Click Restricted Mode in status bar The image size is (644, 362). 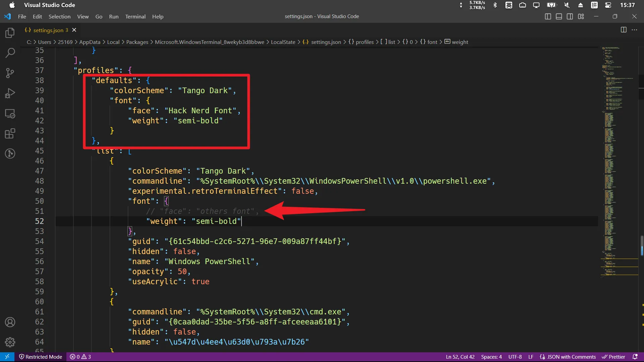(x=41, y=357)
